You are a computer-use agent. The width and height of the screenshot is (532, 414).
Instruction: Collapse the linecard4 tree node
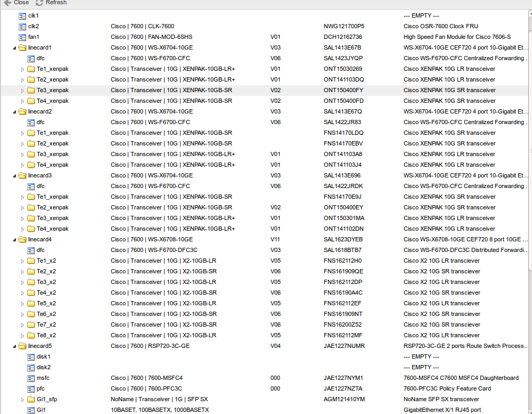point(14,240)
